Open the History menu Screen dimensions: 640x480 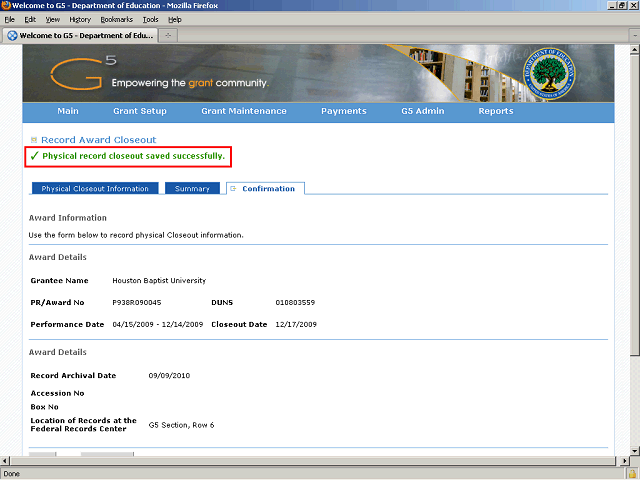[x=80, y=20]
